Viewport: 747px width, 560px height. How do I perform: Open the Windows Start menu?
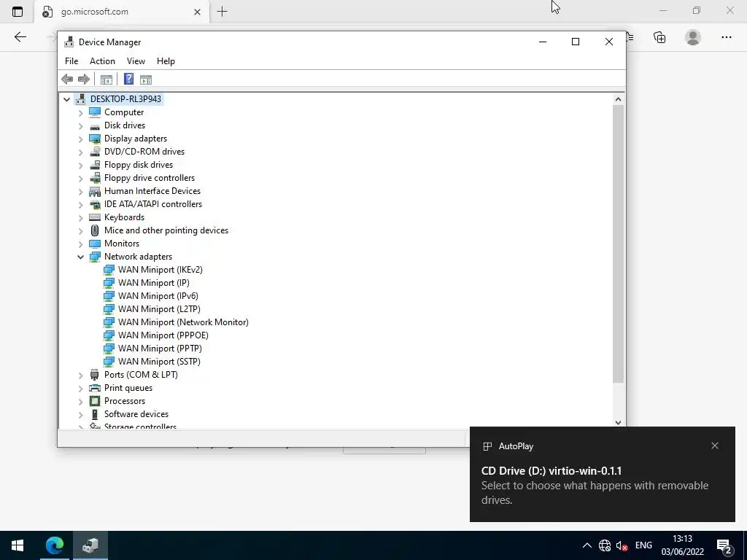pyautogui.click(x=18, y=545)
